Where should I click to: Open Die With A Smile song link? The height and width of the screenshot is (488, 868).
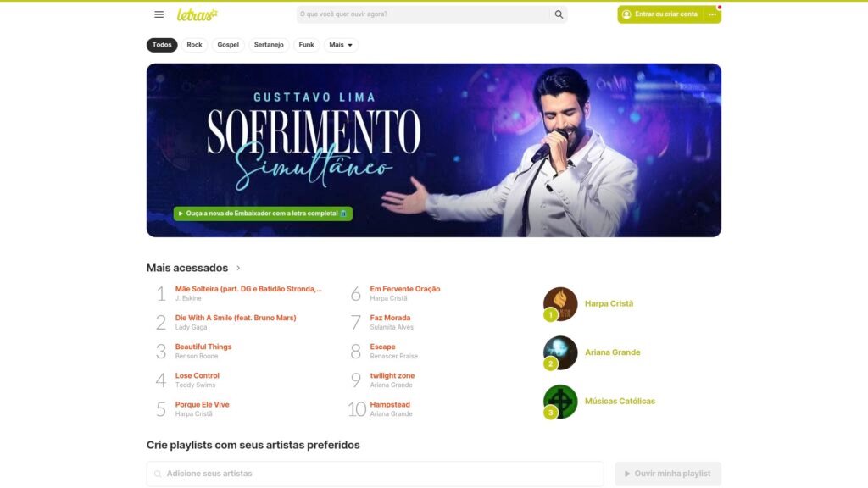coord(236,318)
